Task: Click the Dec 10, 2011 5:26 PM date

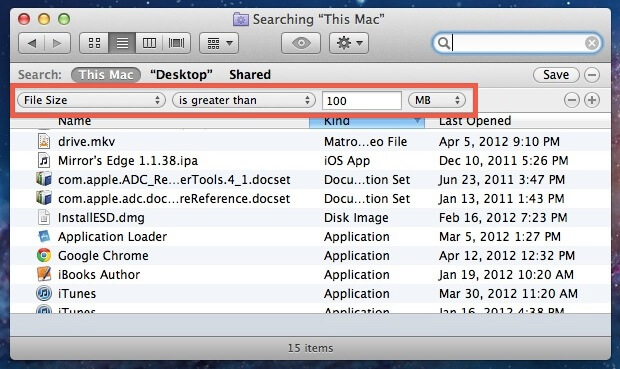Action: [x=503, y=161]
